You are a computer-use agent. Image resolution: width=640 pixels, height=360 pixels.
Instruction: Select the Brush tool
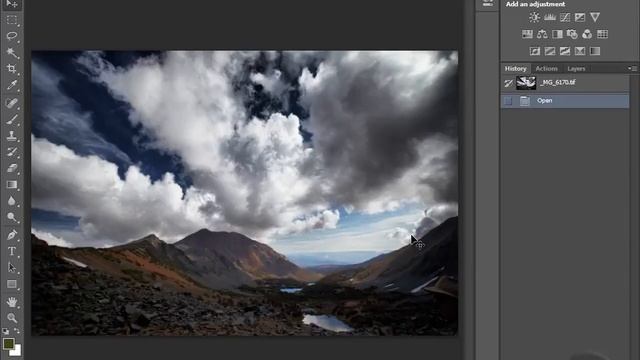[x=11, y=119]
